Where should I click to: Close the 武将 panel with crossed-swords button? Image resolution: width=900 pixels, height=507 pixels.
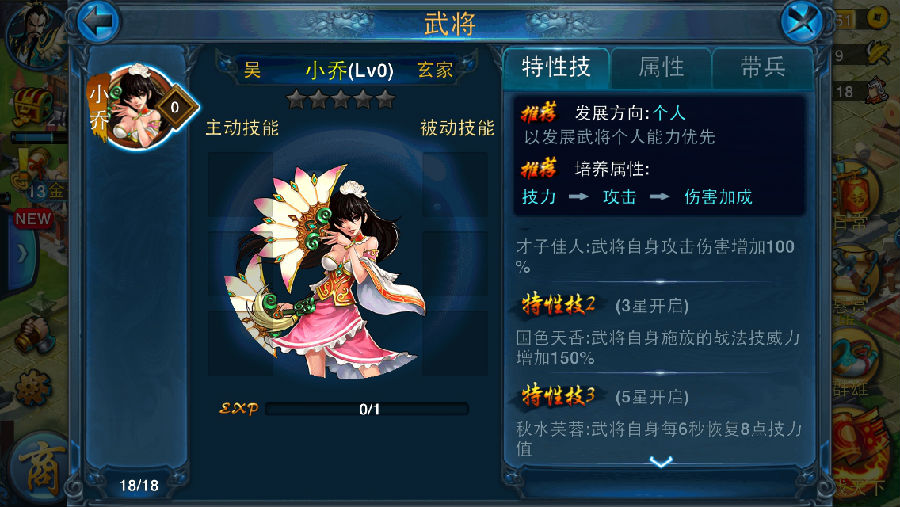802,22
